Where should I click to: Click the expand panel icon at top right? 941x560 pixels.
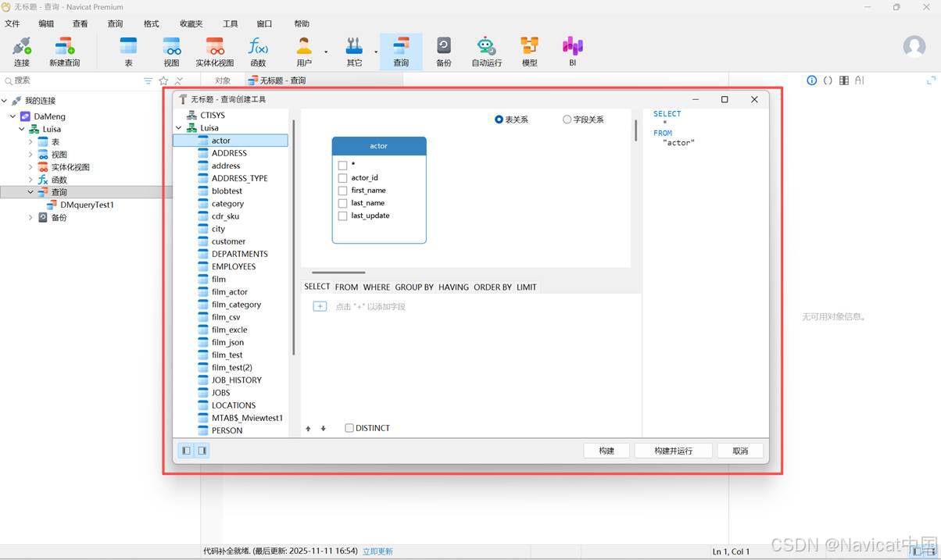click(x=931, y=80)
